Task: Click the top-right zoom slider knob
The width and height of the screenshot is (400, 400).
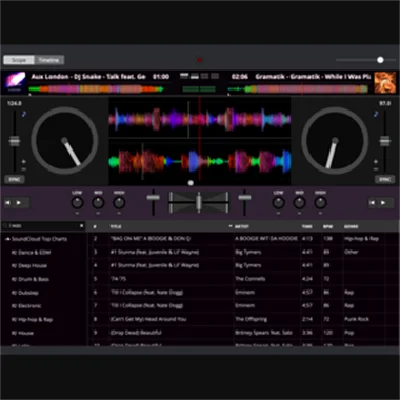Action: click(380, 60)
